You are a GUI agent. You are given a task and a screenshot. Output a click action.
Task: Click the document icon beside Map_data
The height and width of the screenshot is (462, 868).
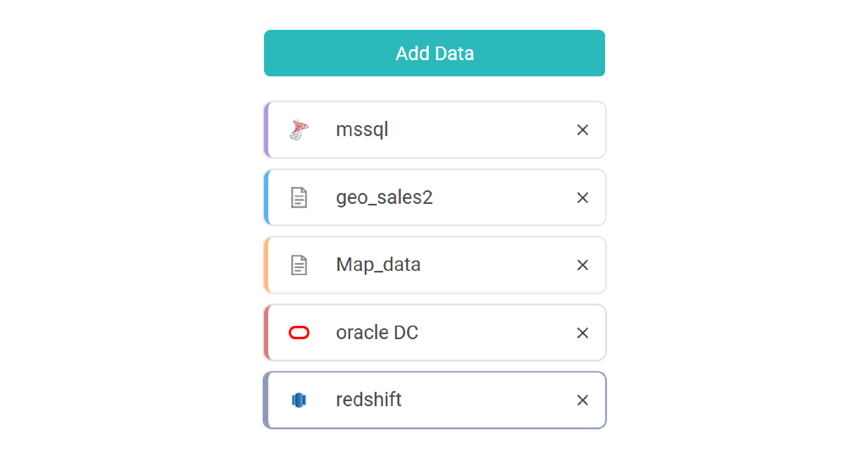pos(299,265)
